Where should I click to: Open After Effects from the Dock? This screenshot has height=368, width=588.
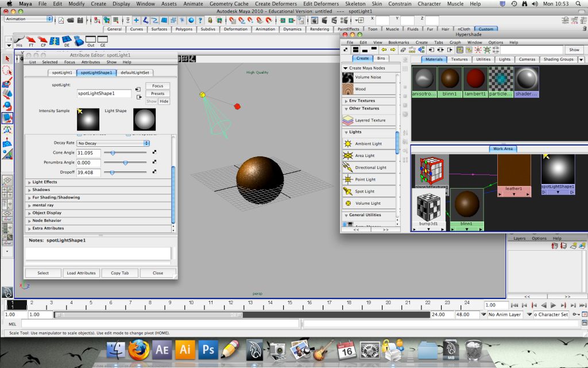tap(161, 350)
